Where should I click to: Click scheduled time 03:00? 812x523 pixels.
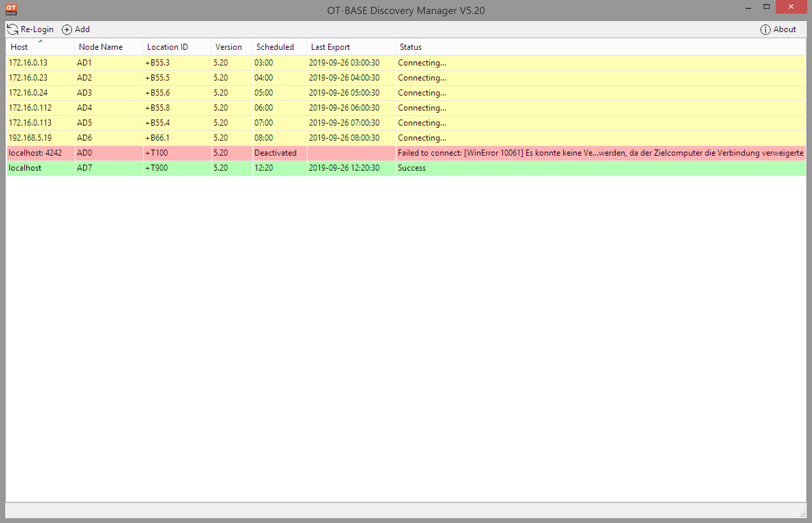[x=264, y=63]
